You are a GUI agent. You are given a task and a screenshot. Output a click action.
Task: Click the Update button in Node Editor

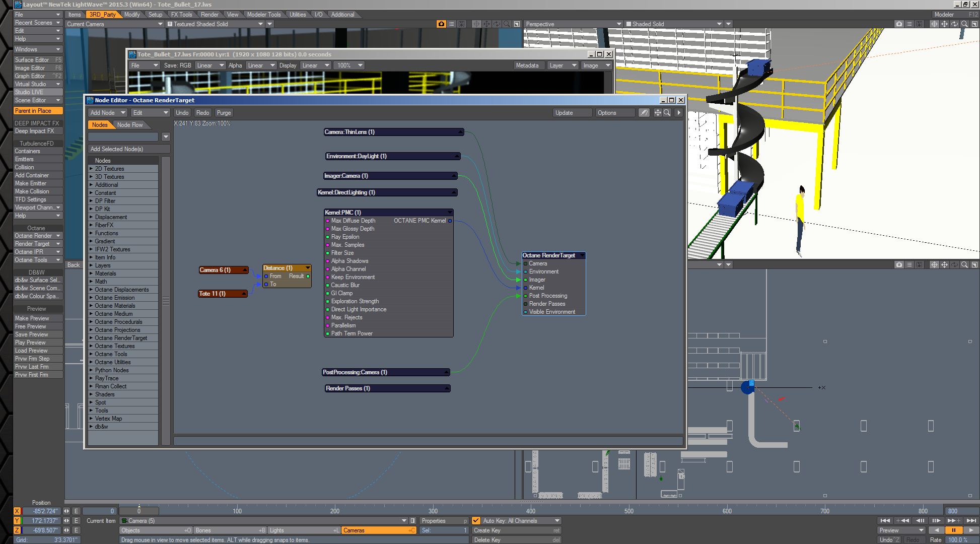(572, 113)
